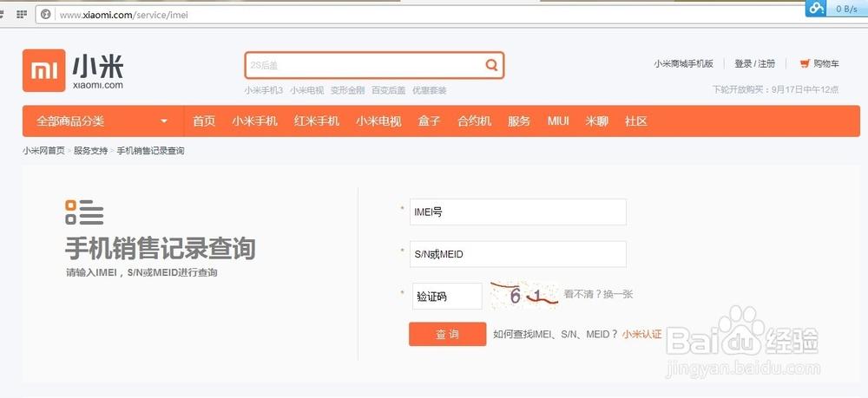Focus the IMEI号 input field

point(517,212)
